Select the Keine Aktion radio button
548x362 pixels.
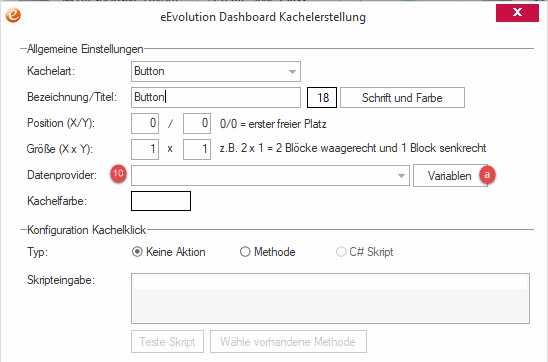coord(137,252)
